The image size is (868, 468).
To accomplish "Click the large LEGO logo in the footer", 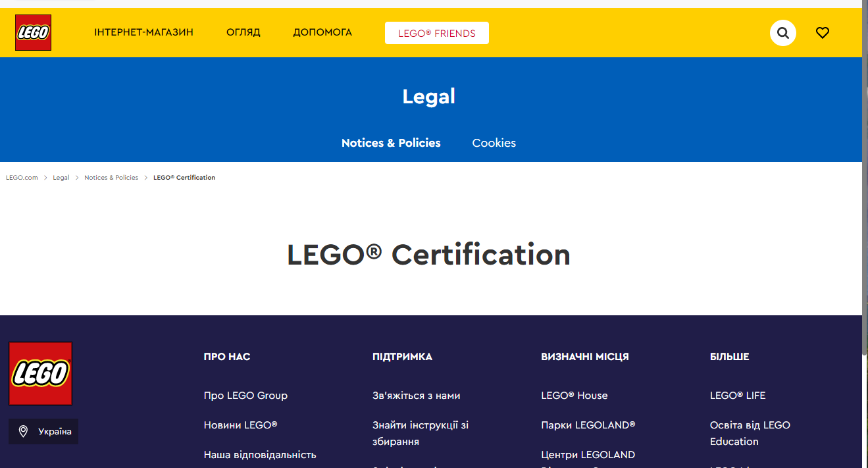I will coord(40,373).
